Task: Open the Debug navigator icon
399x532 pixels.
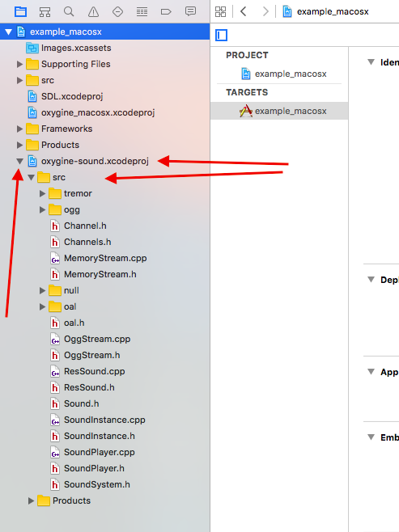Action: click(x=142, y=12)
